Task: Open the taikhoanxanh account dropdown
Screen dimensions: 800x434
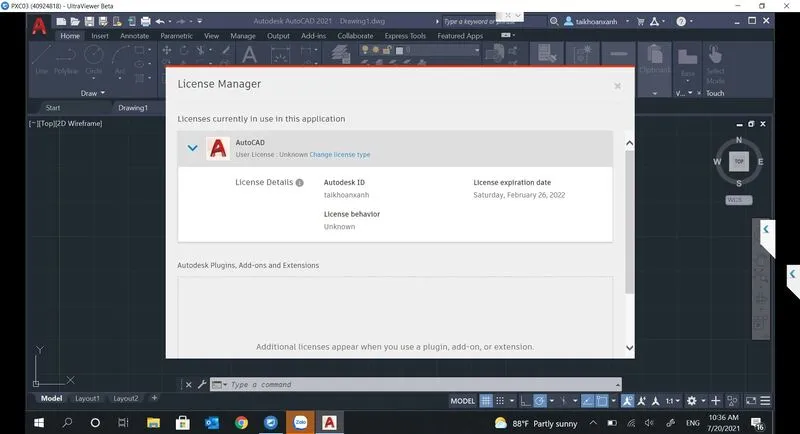Action: tap(627, 21)
